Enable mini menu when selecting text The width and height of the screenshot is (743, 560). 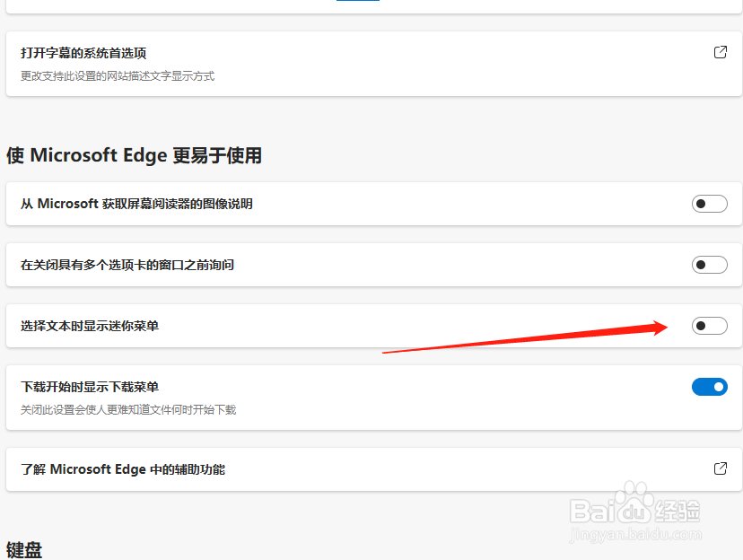click(x=710, y=326)
